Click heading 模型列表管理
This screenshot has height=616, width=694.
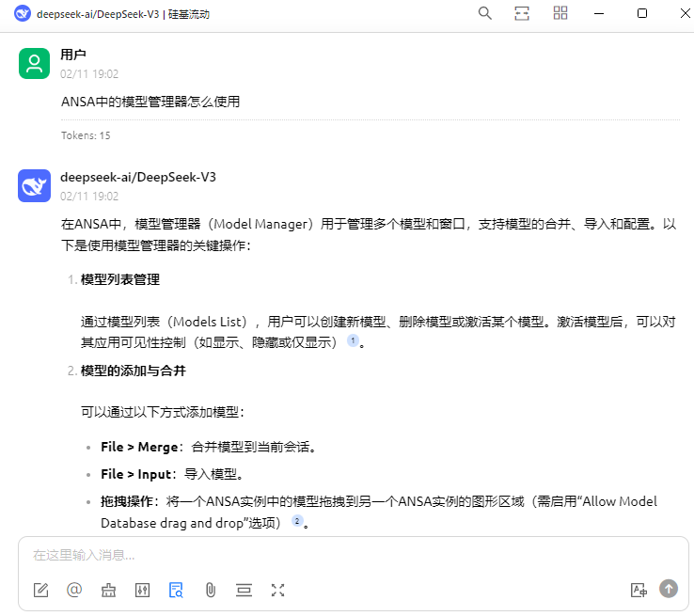120,279
